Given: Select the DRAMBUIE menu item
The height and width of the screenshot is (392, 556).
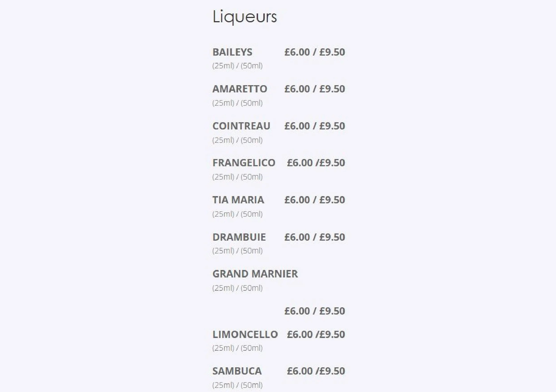Looking at the screenshot, I should 239,237.
